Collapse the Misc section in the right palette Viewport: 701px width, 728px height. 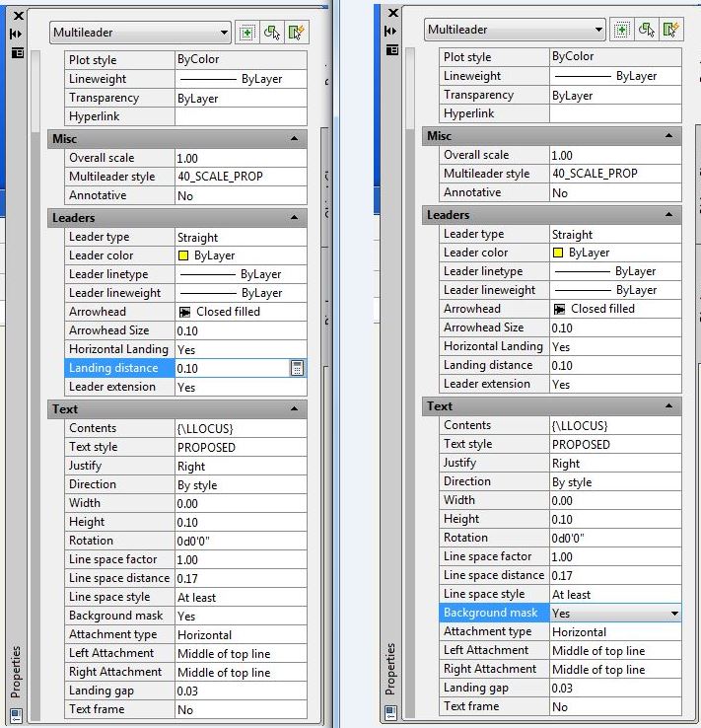668,136
